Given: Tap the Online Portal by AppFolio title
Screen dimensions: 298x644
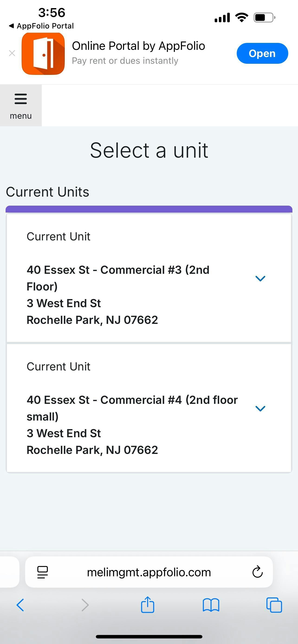Looking at the screenshot, I should point(138,46).
